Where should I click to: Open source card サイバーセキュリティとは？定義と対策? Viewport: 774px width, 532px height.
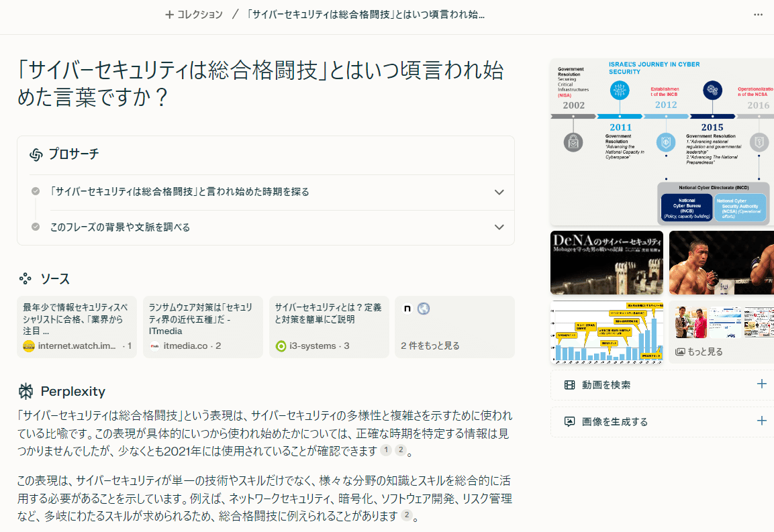(329, 327)
